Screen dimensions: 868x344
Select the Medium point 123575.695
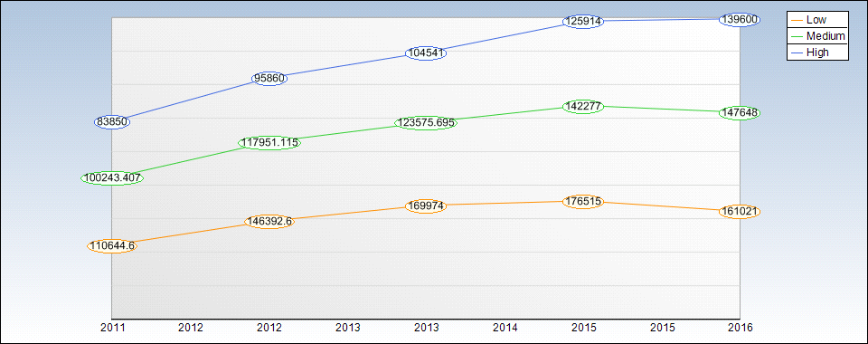pyautogui.click(x=426, y=123)
